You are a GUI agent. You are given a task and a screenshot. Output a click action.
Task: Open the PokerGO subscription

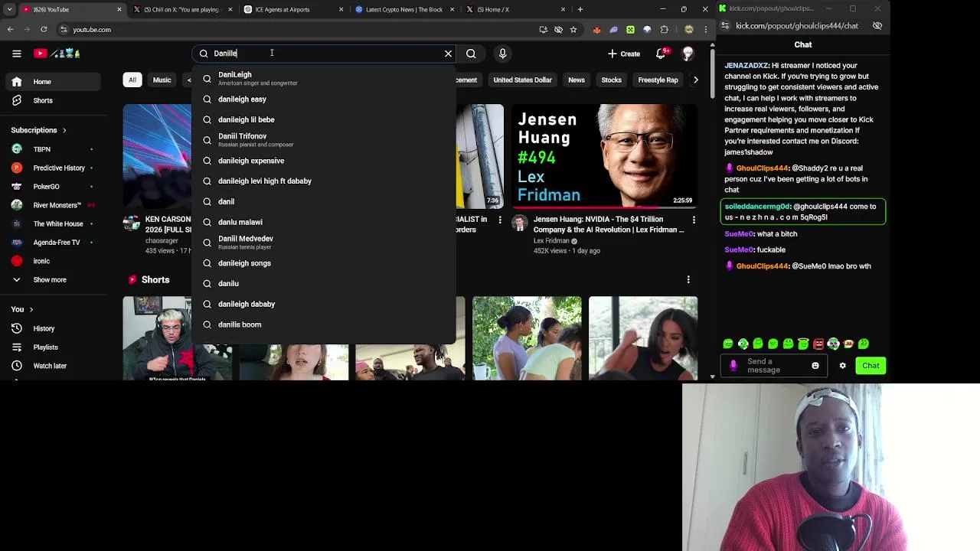[x=51, y=187]
